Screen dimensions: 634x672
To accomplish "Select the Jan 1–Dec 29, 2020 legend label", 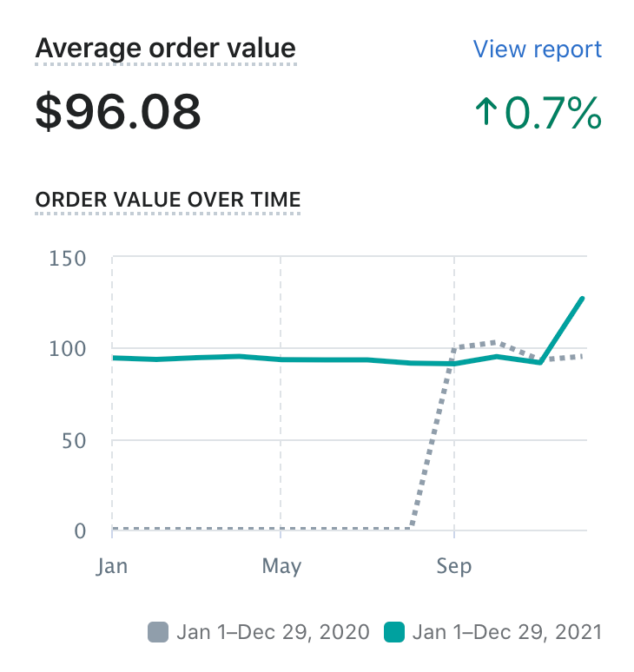I will 273,632.
